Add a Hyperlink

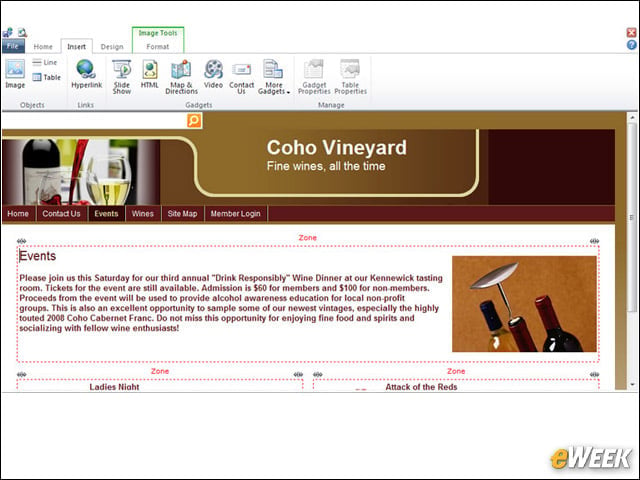(87, 74)
